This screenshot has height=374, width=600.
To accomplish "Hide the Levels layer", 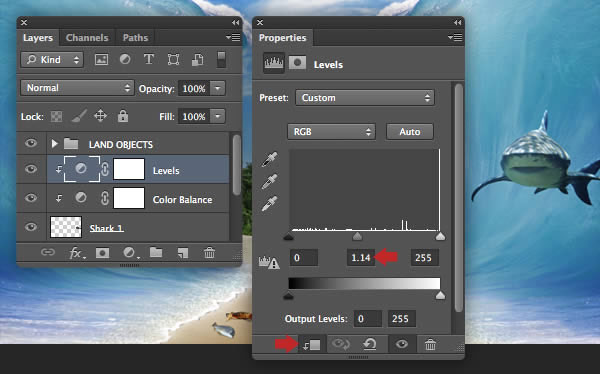I will [31, 169].
